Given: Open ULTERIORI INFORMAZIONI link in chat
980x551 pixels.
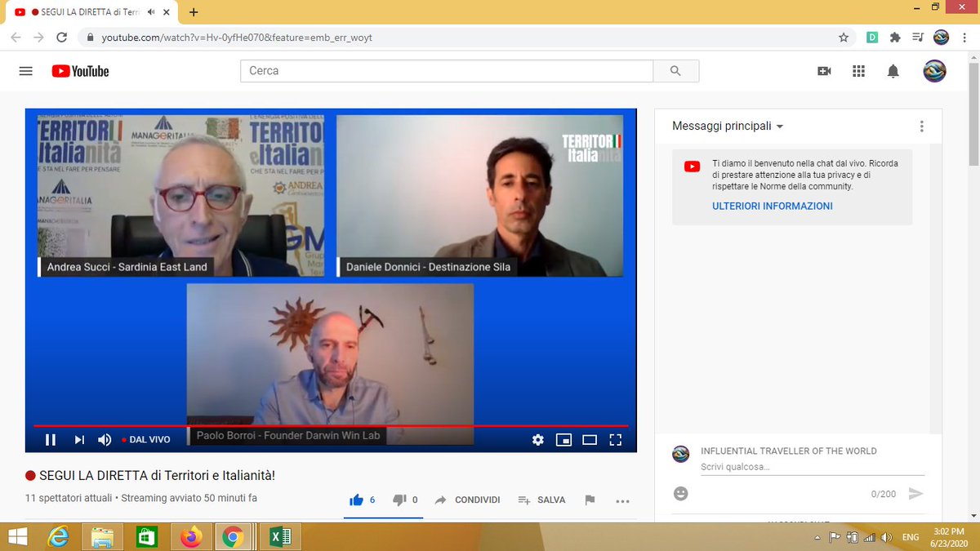Looking at the screenshot, I should (x=772, y=206).
